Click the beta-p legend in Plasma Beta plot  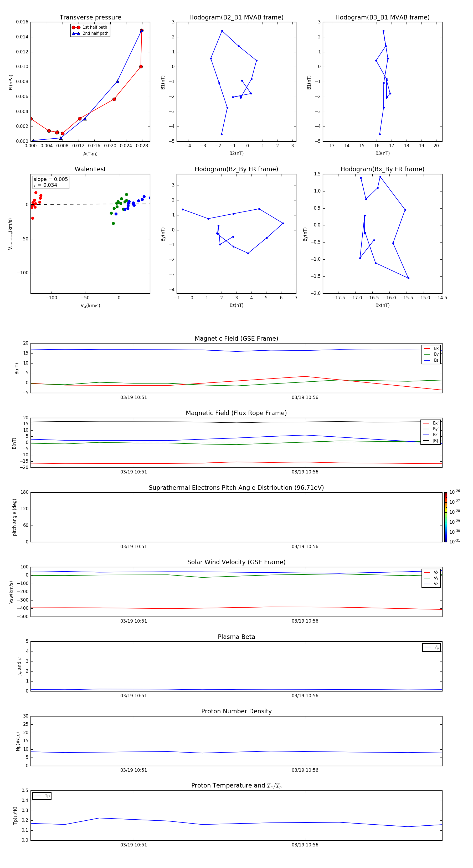(x=431, y=647)
